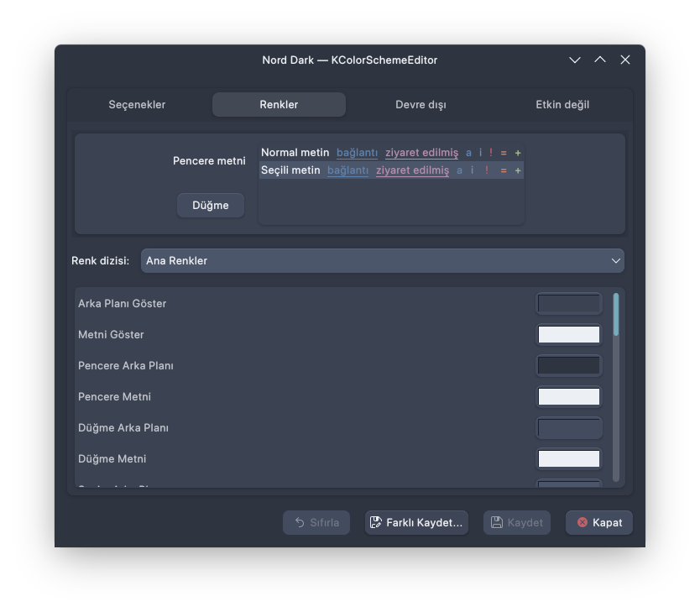Click the save-as icon on Farklı Kaydet
700x612 pixels.
[x=376, y=522]
